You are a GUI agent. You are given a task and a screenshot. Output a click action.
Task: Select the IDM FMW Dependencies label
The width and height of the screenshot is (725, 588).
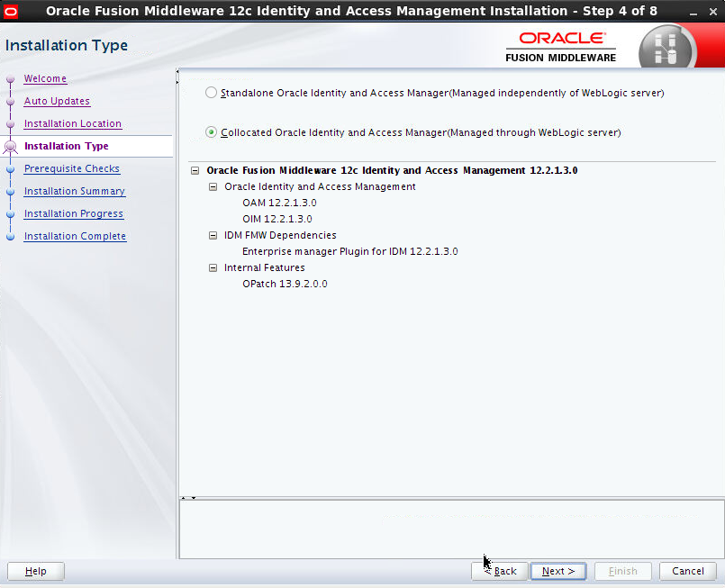[x=280, y=235]
